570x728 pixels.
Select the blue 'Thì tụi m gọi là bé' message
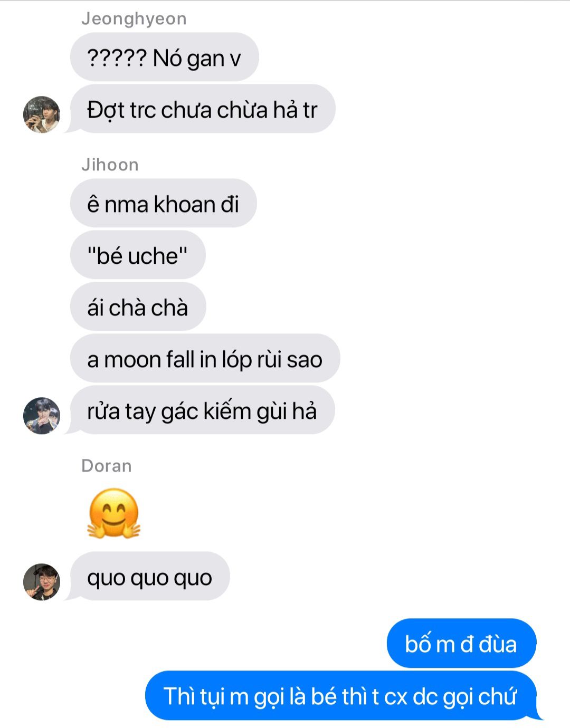341,695
